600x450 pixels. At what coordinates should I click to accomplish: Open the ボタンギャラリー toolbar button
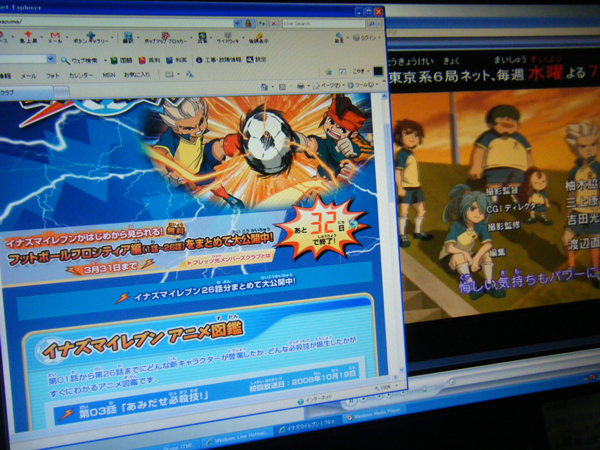(90, 38)
